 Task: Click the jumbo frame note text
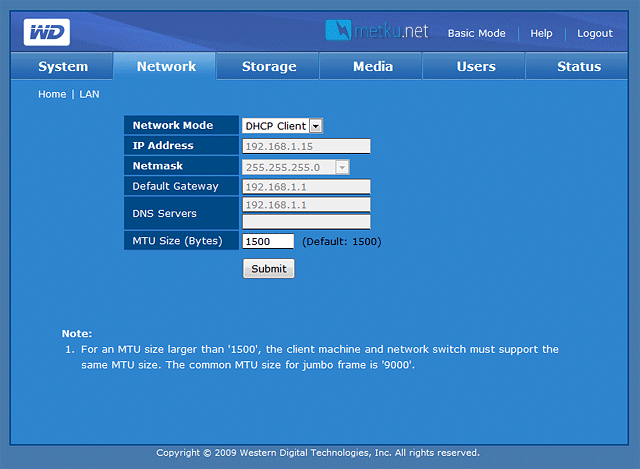tap(320, 357)
